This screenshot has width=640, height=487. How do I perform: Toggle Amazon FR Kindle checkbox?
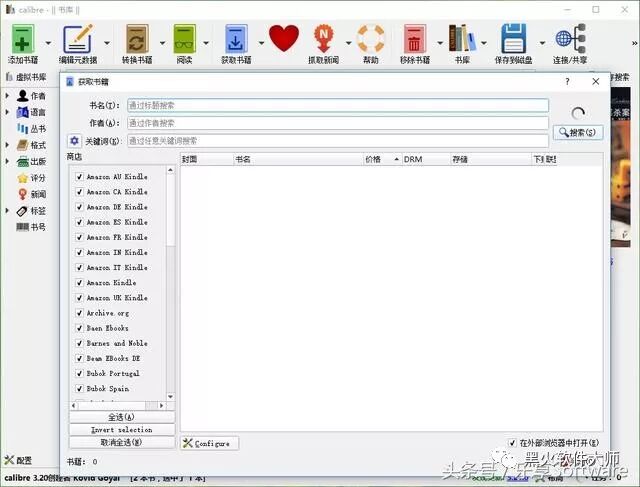[x=80, y=237]
